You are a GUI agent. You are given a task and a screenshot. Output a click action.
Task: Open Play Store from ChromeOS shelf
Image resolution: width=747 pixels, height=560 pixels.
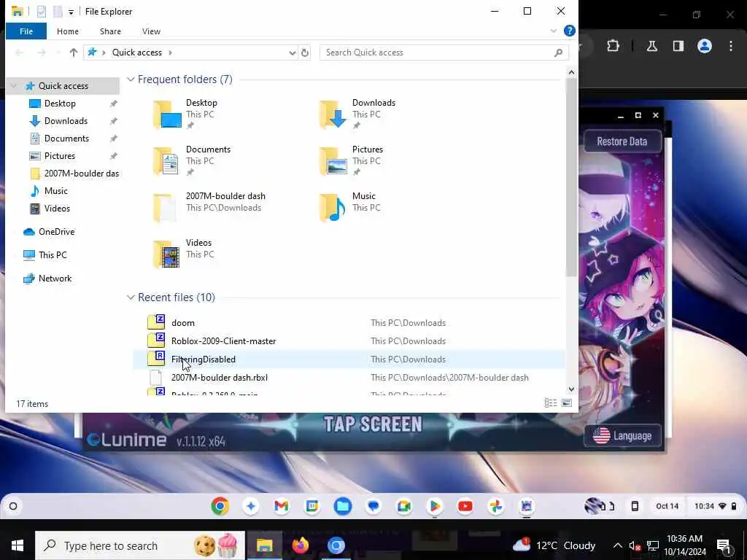(x=435, y=506)
